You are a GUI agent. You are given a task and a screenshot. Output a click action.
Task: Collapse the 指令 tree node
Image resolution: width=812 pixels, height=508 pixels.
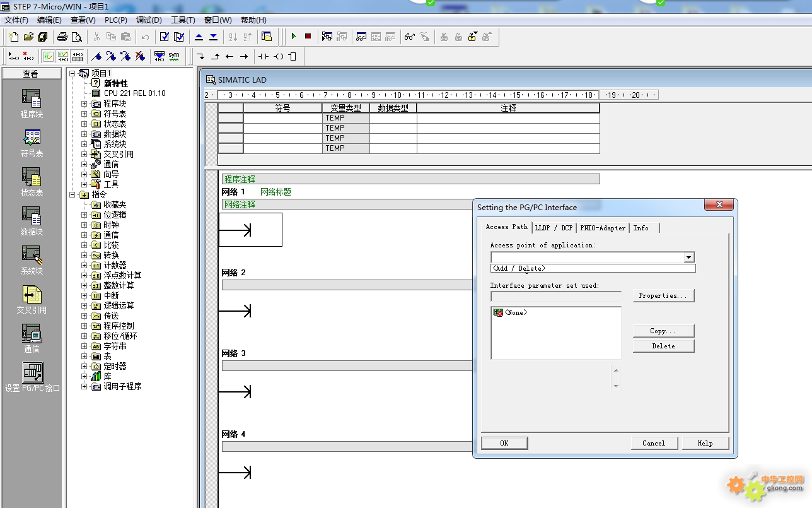point(72,194)
